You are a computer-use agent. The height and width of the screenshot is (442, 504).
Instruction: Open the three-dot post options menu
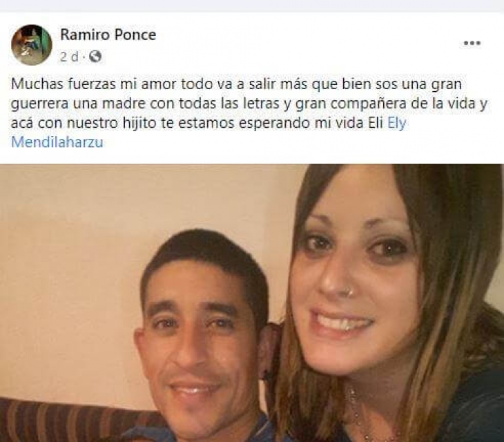pos(472,43)
